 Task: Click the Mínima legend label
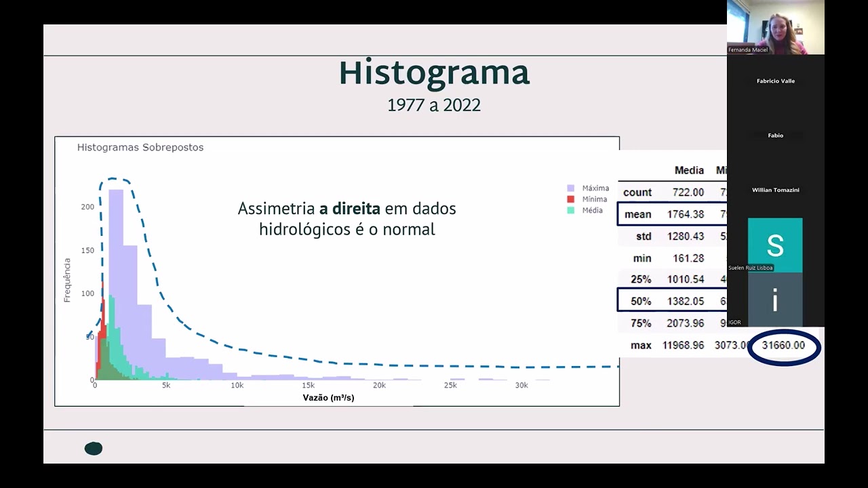594,199
